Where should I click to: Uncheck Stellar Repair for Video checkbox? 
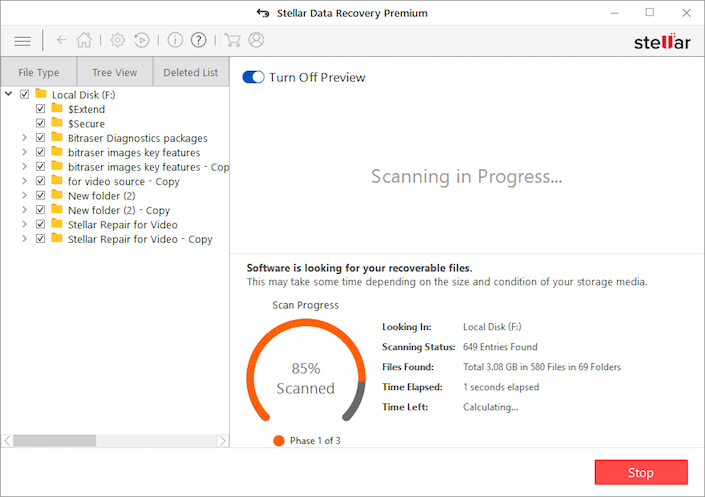pyautogui.click(x=41, y=225)
